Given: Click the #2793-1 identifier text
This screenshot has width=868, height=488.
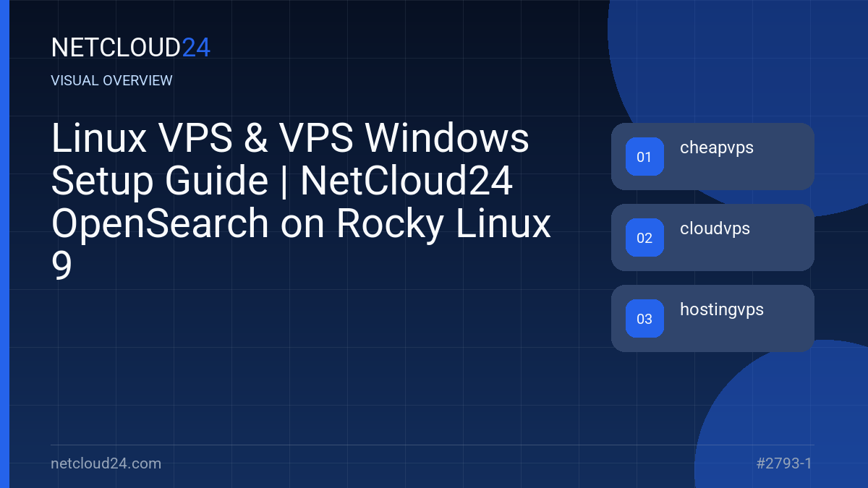Looking at the screenshot, I should pyautogui.click(x=785, y=463).
